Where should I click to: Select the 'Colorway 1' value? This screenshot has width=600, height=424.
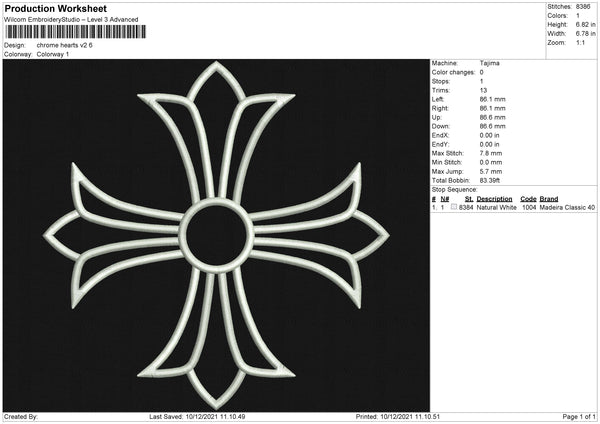53,54
